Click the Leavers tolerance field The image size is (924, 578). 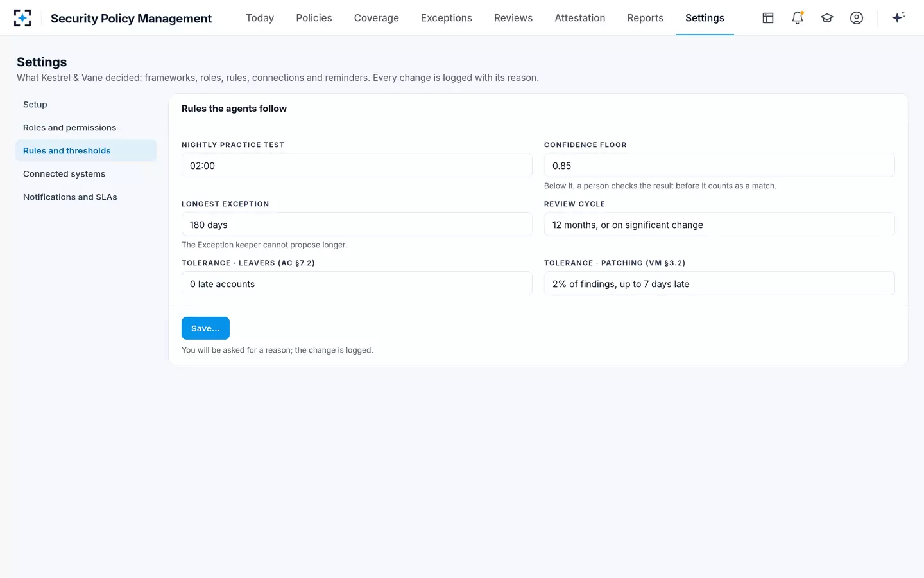click(x=357, y=284)
